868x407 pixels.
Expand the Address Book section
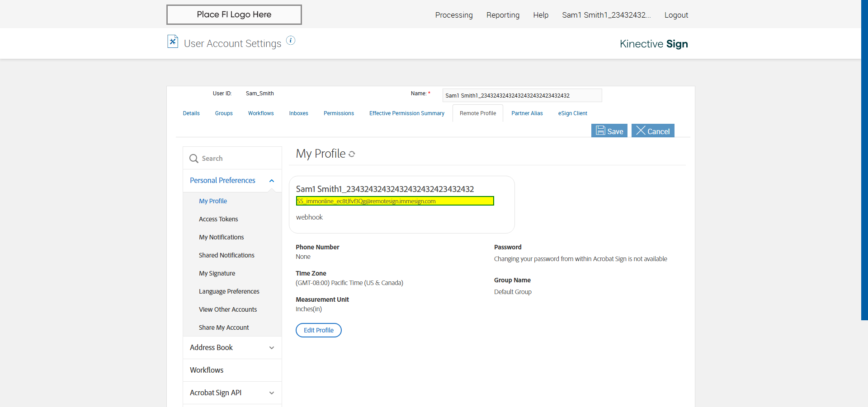click(x=272, y=348)
